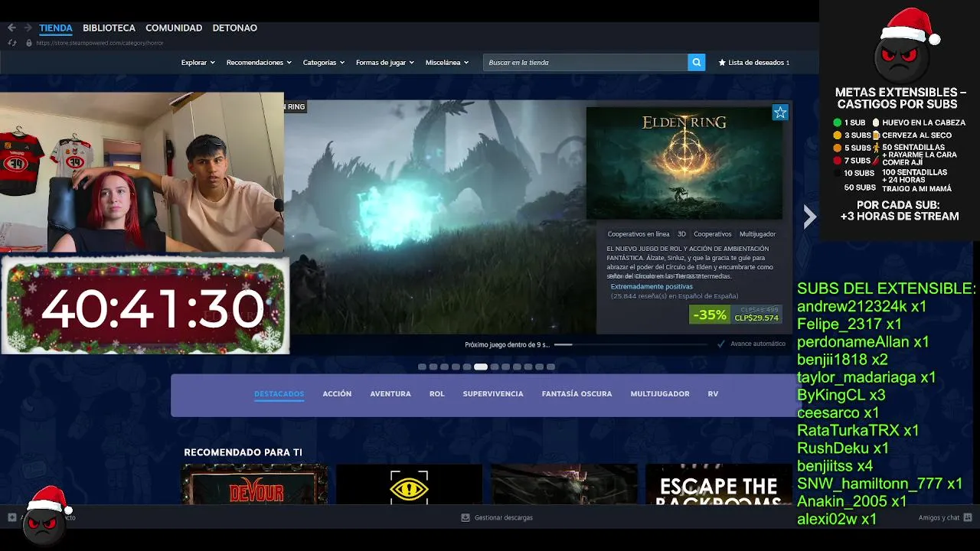Viewport: 980px width, 551px height.
Task: Select the first carousel page dot
Action: pyautogui.click(x=422, y=367)
